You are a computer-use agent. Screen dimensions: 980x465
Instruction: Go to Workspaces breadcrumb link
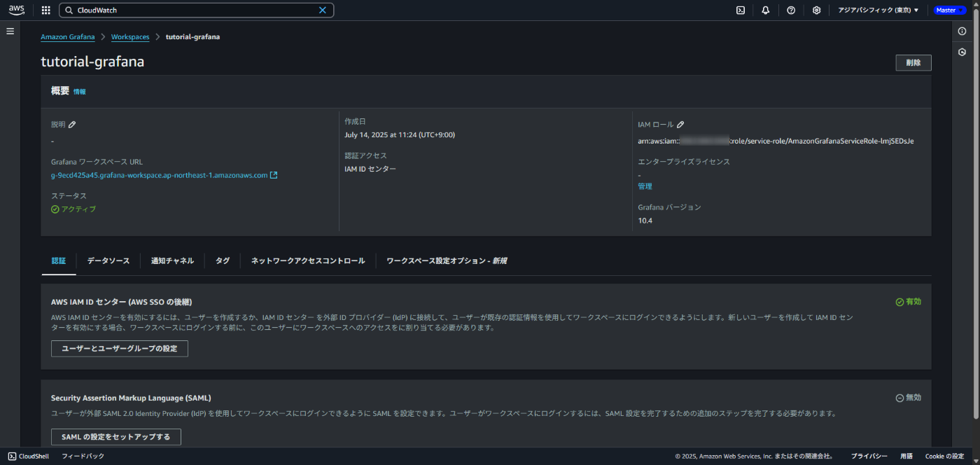click(x=130, y=37)
